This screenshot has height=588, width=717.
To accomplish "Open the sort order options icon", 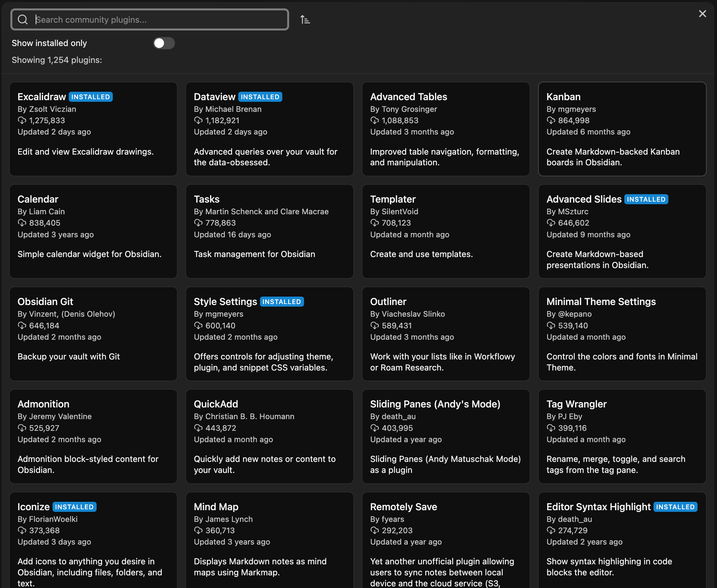I will point(305,20).
